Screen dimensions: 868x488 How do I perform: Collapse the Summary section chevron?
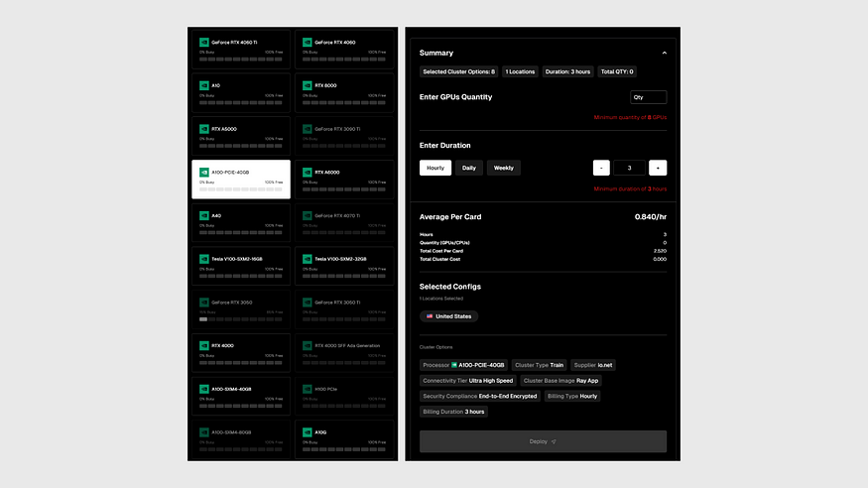point(665,54)
